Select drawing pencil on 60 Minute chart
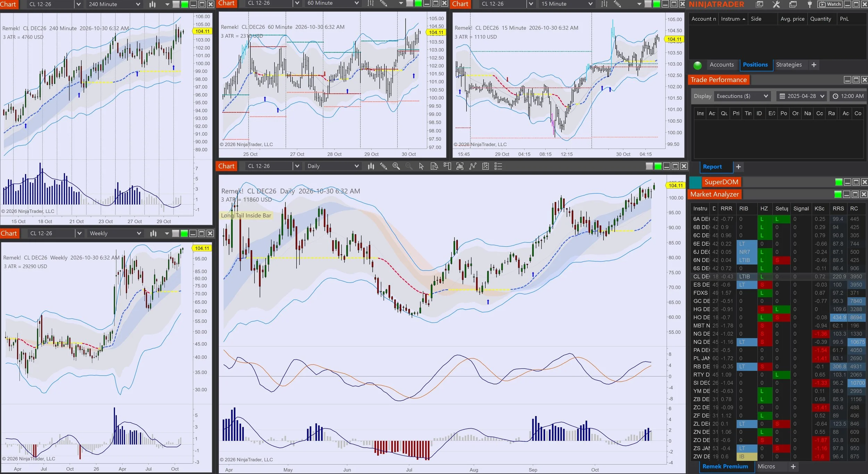Screen dimensions: 868x474 383,3
